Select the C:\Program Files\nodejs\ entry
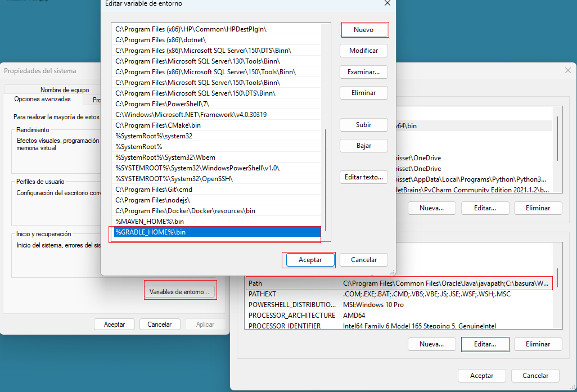This screenshot has height=392, width=577. pos(152,200)
